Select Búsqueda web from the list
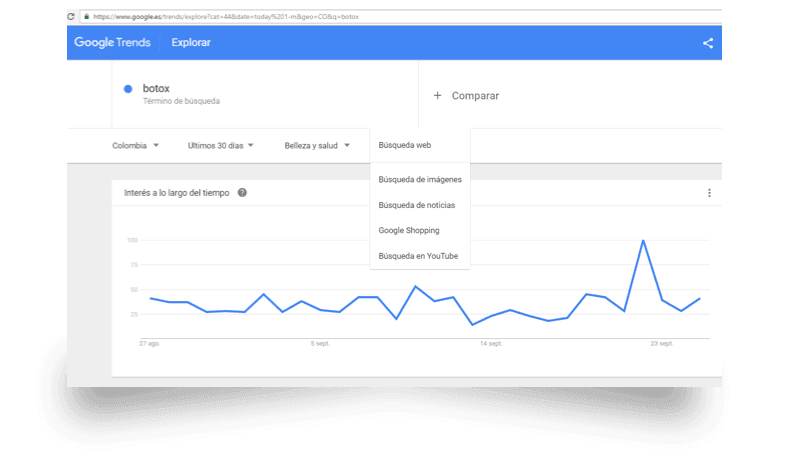 coord(405,145)
